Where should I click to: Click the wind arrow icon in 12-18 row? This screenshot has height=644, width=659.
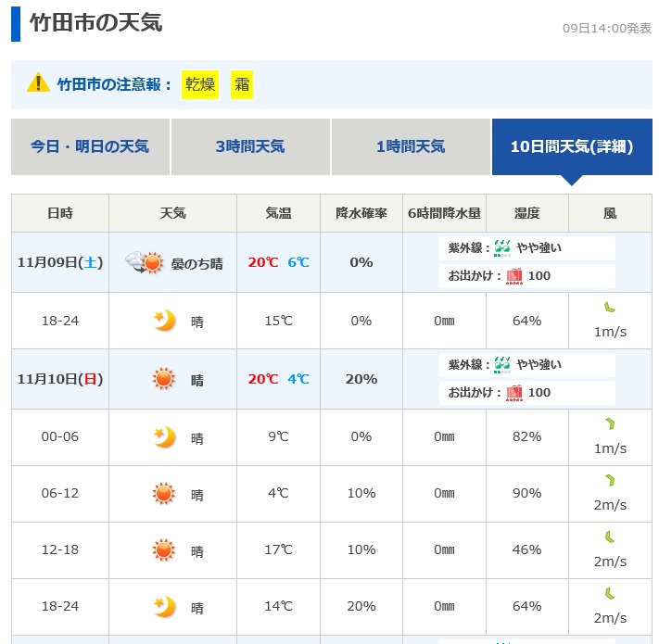click(x=610, y=538)
